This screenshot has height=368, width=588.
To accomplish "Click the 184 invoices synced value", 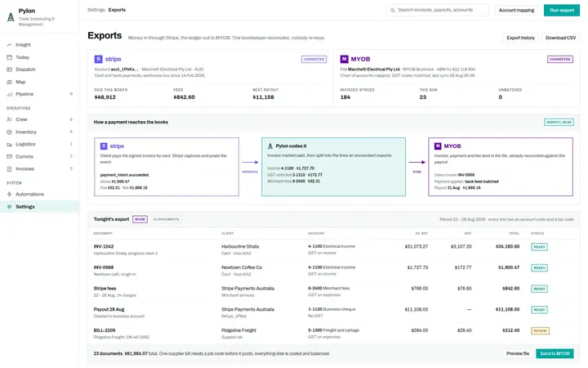I will point(345,97).
